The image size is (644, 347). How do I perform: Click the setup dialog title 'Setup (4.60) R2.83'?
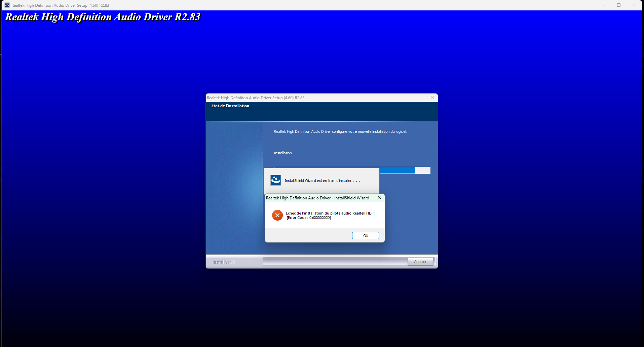click(256, 98)
